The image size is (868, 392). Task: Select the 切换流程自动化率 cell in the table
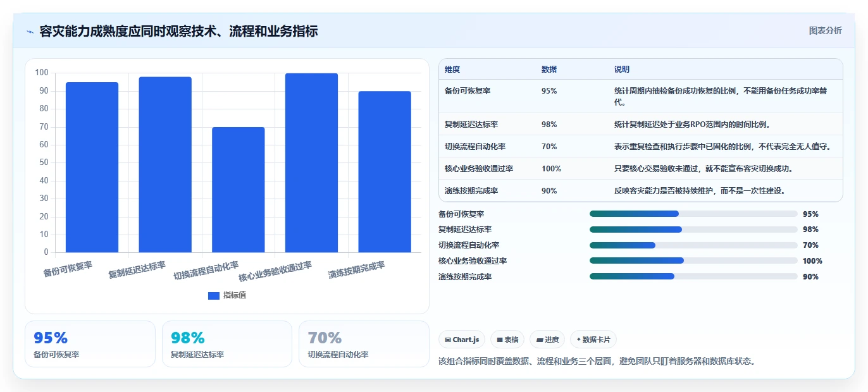(475, 147)
